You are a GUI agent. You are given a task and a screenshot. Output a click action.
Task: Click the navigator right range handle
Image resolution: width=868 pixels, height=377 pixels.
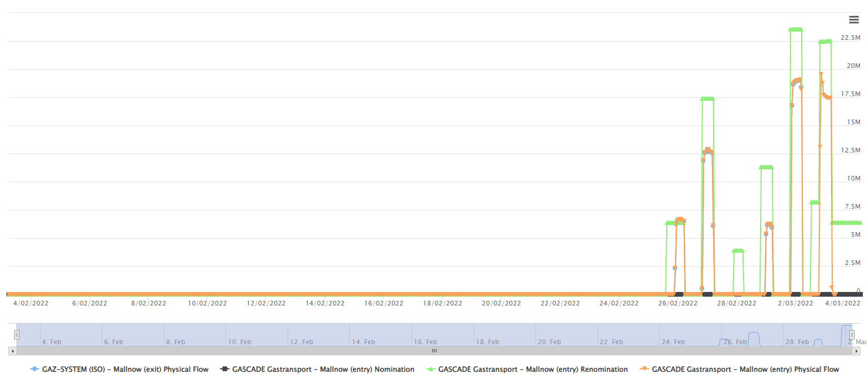pos(852,334)
